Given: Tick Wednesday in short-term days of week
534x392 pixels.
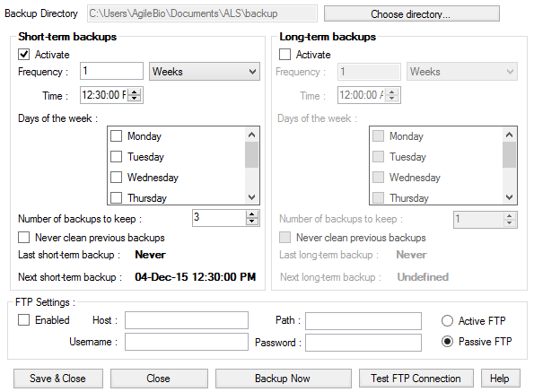Looking at the screenshot, I should [116, 178].
